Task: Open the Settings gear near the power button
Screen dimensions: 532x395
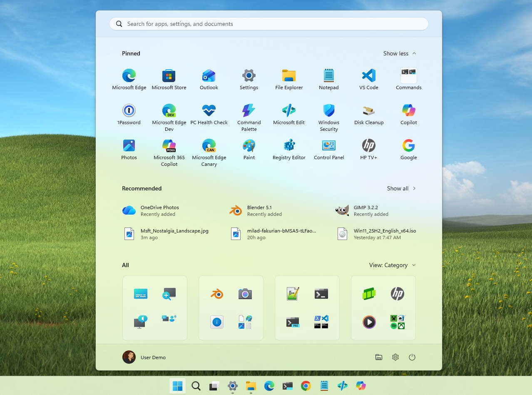Action: pyautogui.click(x=395, y=357)
